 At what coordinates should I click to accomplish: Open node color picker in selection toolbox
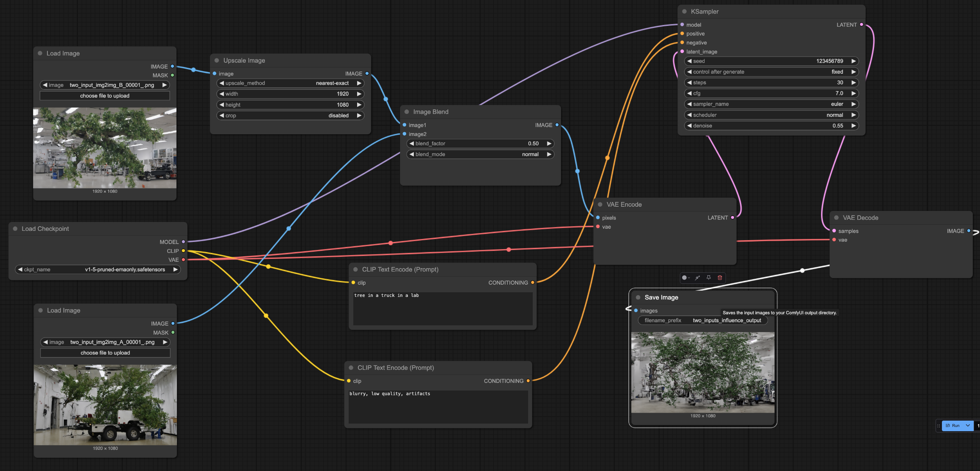pos(685,278)
